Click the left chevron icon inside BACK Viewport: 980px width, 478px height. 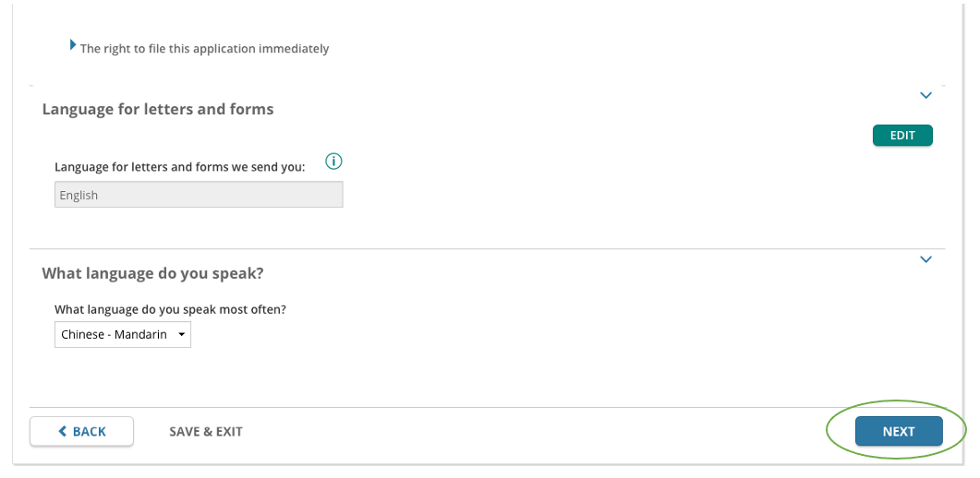(62, 431)
